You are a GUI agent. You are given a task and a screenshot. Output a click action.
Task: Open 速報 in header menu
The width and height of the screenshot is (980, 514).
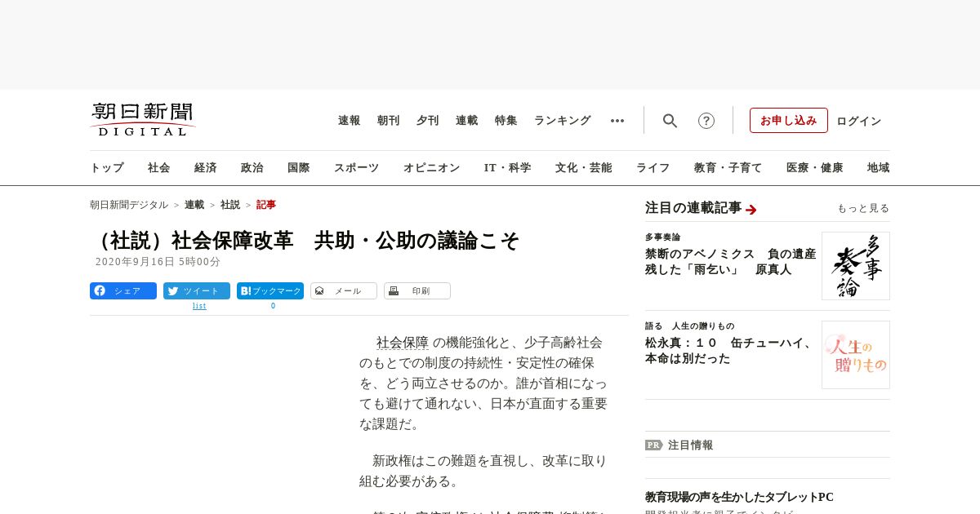pos(350,121)
